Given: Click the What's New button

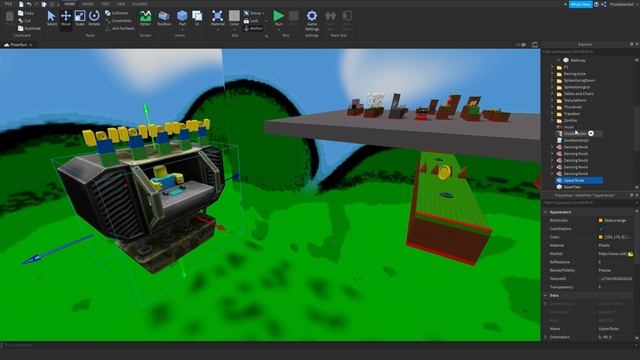Looking at the screenshot, I should 580,4.
